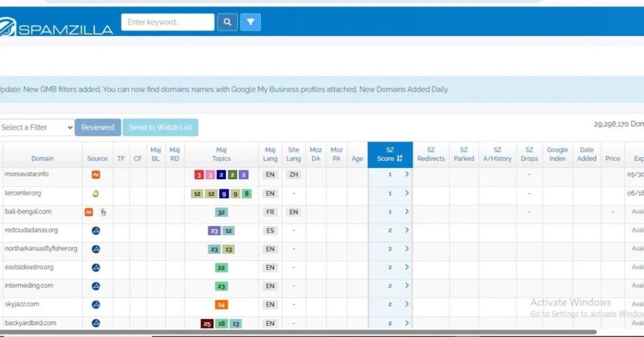Click the hand icon in bali-bengal.com row
This screenshot has width=644, height=337.
(103, 212)
